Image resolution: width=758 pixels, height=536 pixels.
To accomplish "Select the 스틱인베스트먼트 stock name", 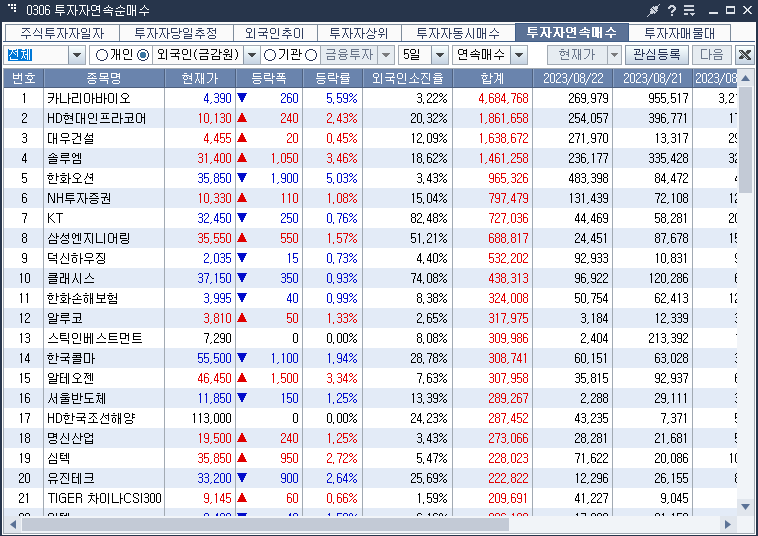I will pos(95,338).
